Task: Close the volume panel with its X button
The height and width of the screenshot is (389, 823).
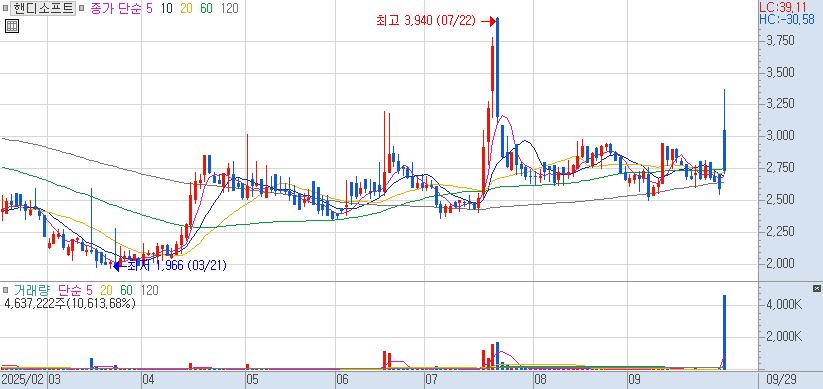Action: 817,288
